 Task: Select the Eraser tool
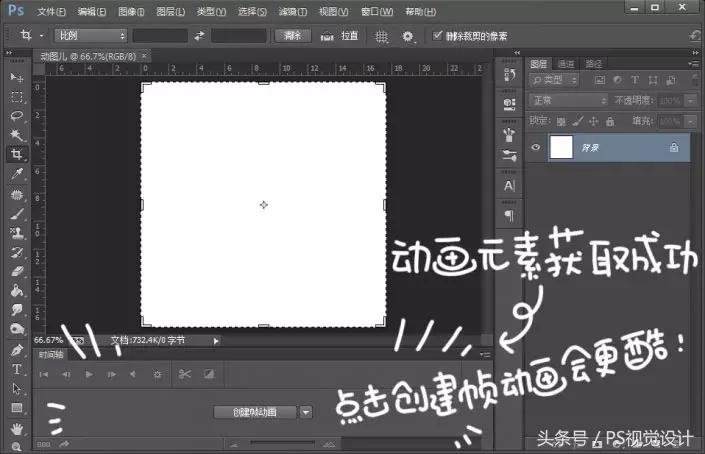(x=17, y=272)
